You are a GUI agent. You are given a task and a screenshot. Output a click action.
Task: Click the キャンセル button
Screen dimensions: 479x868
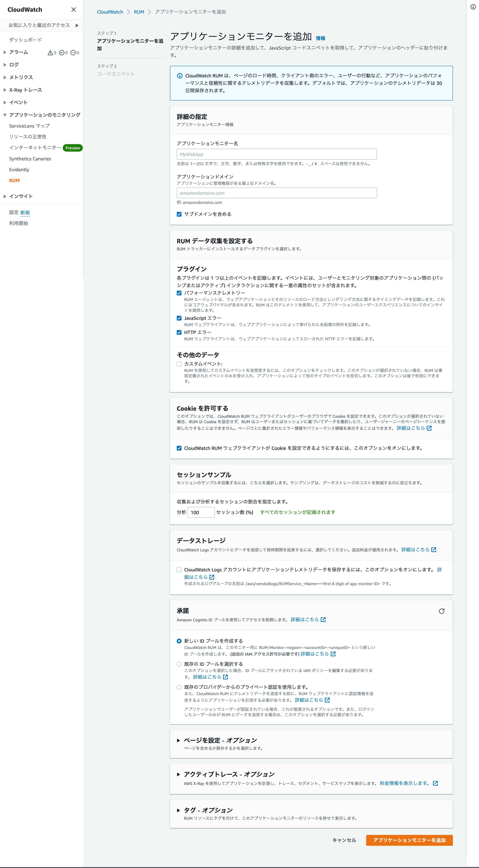344,840
